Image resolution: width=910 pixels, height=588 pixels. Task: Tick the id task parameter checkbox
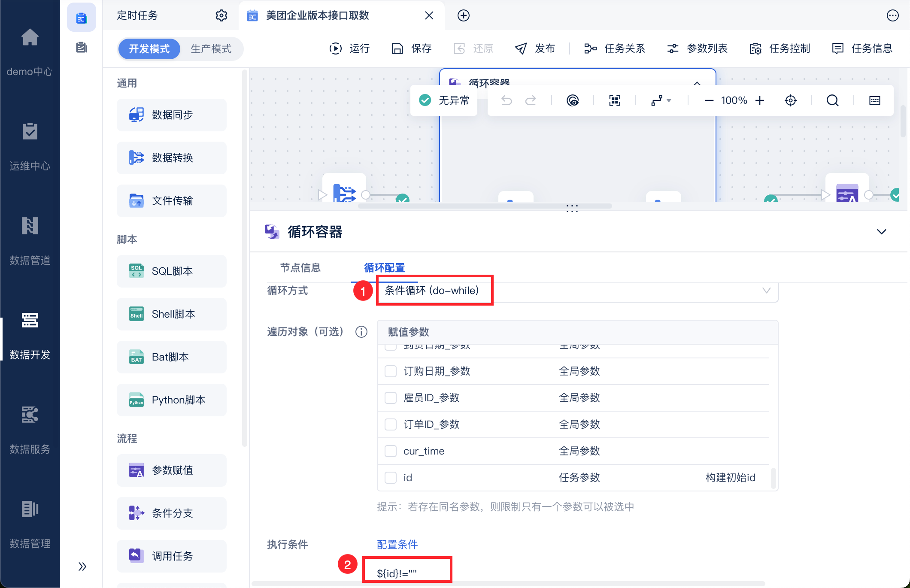click(x=391, y=478)
